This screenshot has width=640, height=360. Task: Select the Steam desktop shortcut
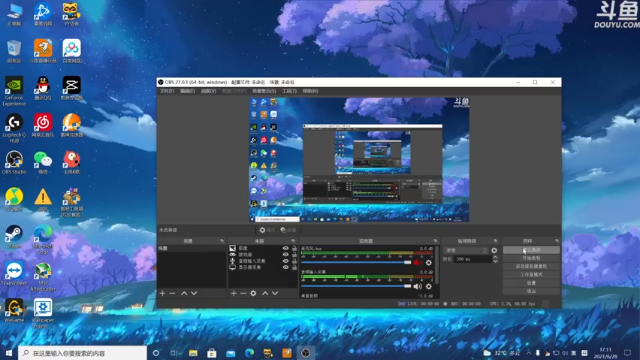(x=14, y=237)
